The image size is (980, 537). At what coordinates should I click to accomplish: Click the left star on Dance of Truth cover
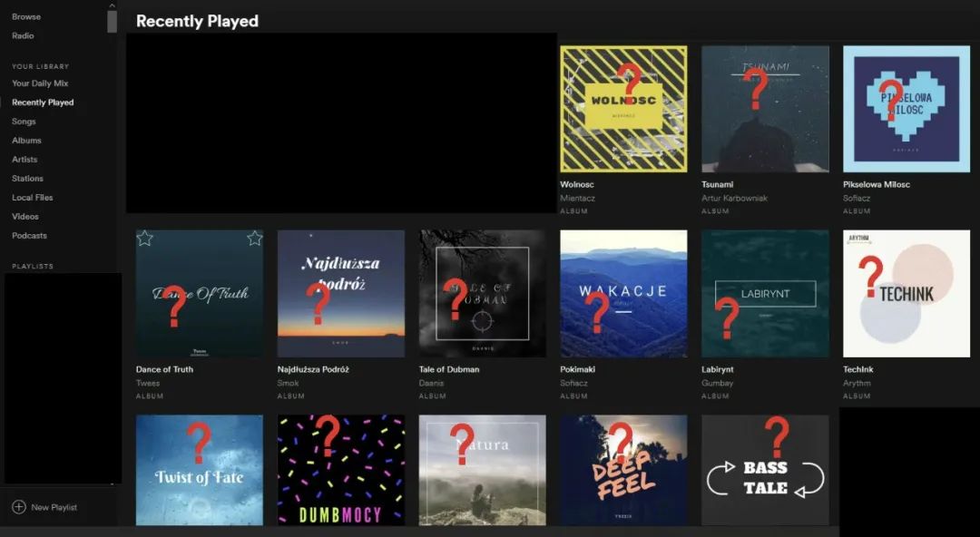[x=145, y=239]
